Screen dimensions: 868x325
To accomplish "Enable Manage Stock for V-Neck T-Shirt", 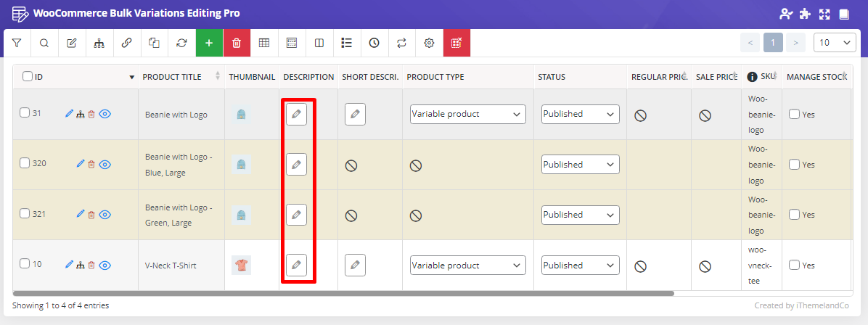I will tap(794, 266).
